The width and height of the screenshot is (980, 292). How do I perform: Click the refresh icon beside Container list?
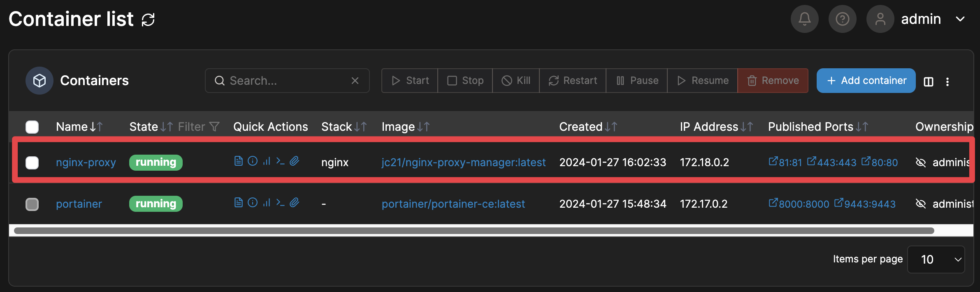pos(148,19)
